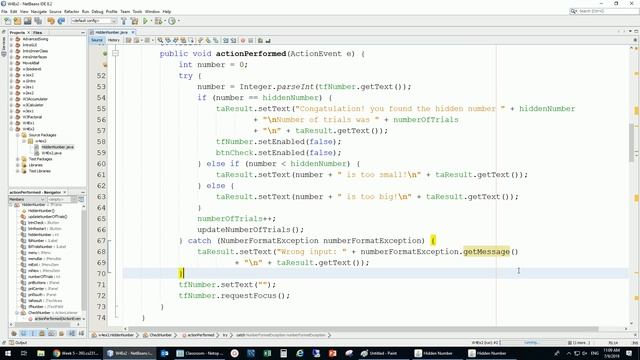Open the Refactor menu
This screenshot has width=640, height=360.
(x=71, y=11)
